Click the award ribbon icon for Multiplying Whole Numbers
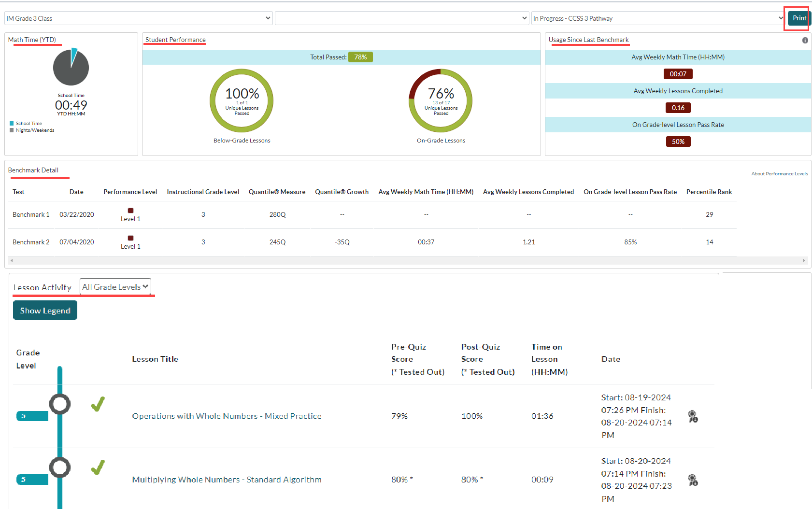The height and width of the screenshot is (509, 812). tap(693, 480)
